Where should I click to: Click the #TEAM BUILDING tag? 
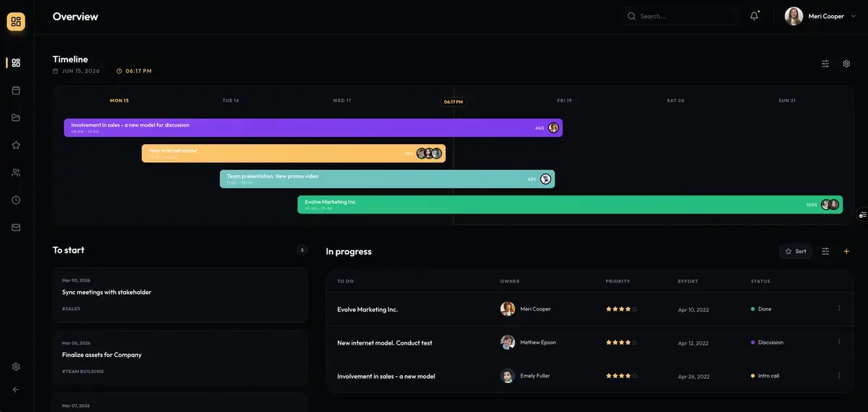coord(83,371)
